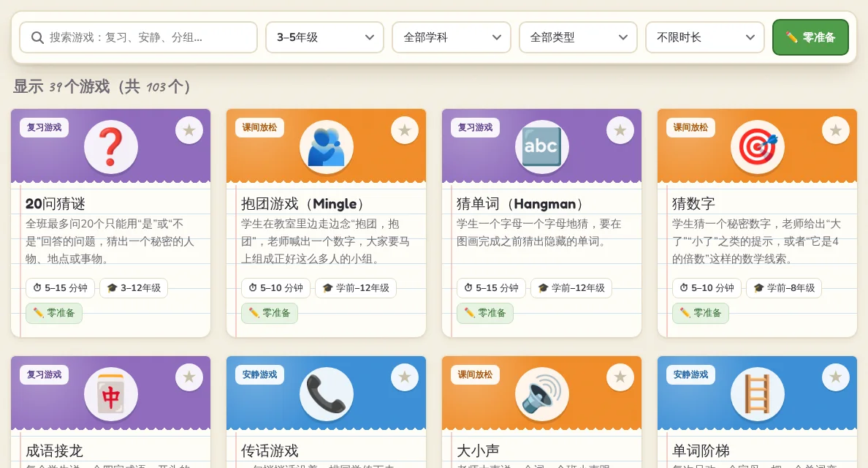The width and height of the screenshot is (868, 468).
Task: Open the 全部学科 subject dropdown
Action: click(x=451, y=38)
